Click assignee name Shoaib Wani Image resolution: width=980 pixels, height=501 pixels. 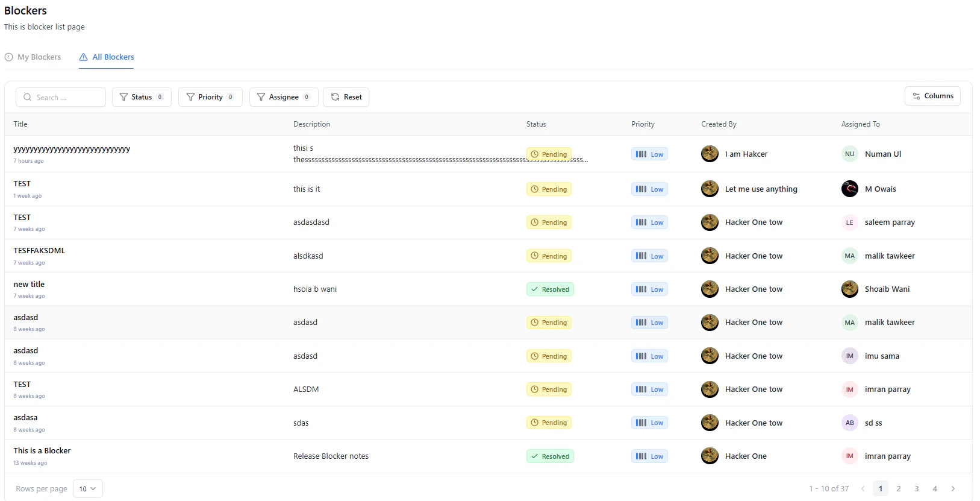(887, 289)
